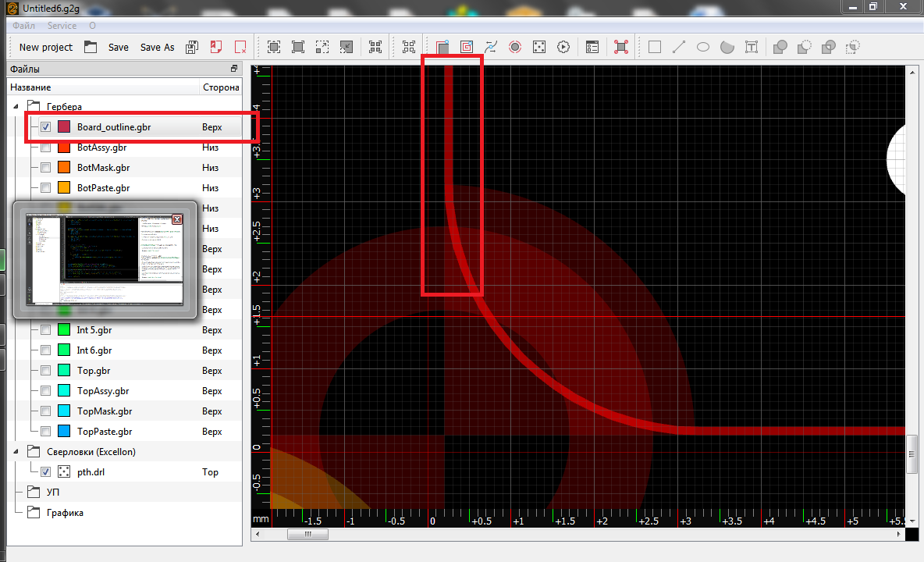The width and height of the screenshot is (924, 562).
Task: Uncheck the pth.drl checkbox
Action: click(x=45, y=472)
